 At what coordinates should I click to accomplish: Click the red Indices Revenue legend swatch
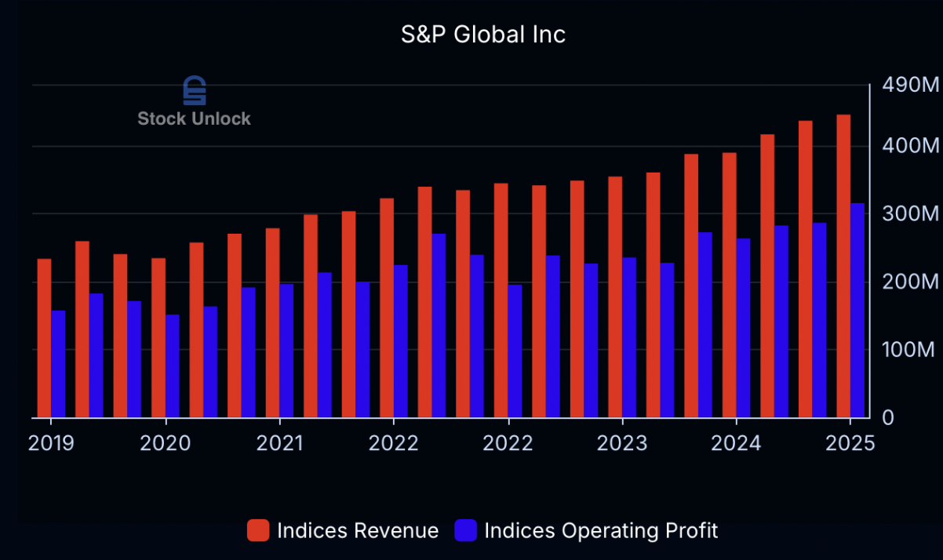[x=258, y=531]
